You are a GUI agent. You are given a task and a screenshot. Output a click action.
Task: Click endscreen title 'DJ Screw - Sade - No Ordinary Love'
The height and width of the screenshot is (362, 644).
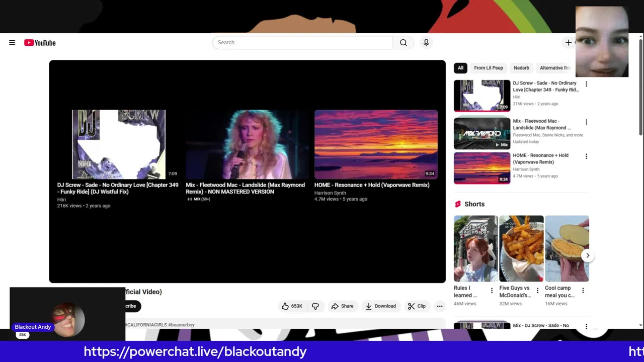point(118,188)
